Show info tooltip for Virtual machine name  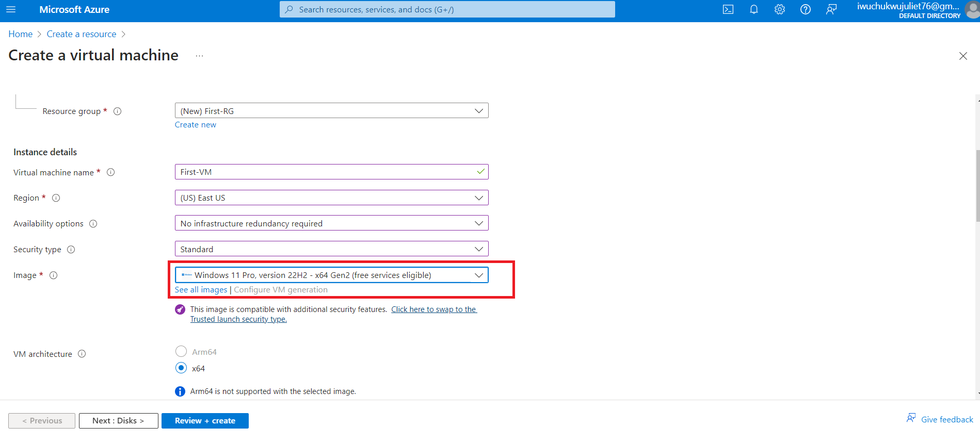pyautogui.click(x=111, y=172)
